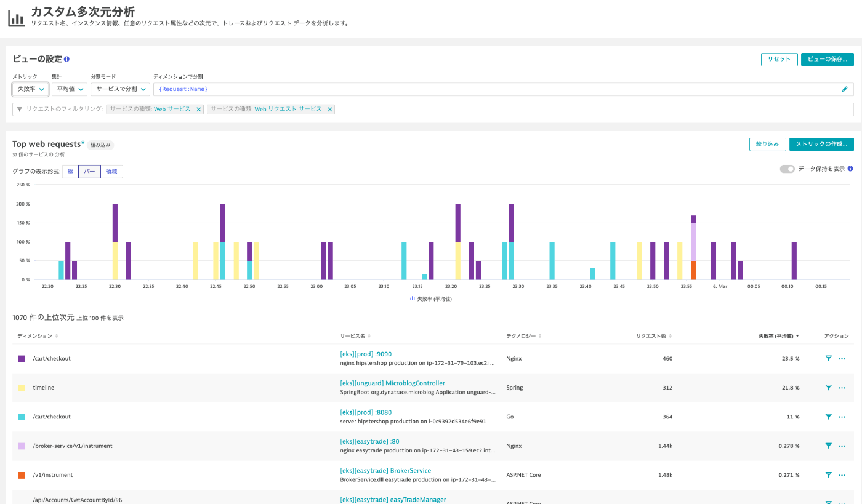
Task: Open the [eks][easytrade] BrokerService link
Action: pyautogui.click(x=385, y=471)
